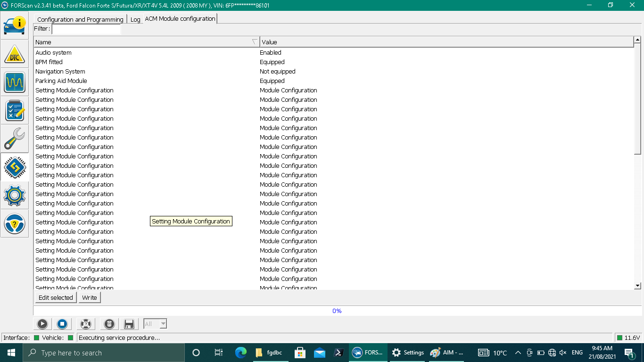Click the 'Enabled' value for Audio system
Screen dimensions: 644x362
coord(271,52)
